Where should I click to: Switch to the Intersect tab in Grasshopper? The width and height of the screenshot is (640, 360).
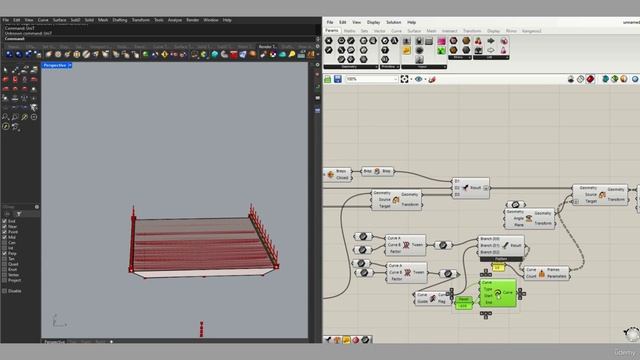pyautogui.click(x=449, y=31)
